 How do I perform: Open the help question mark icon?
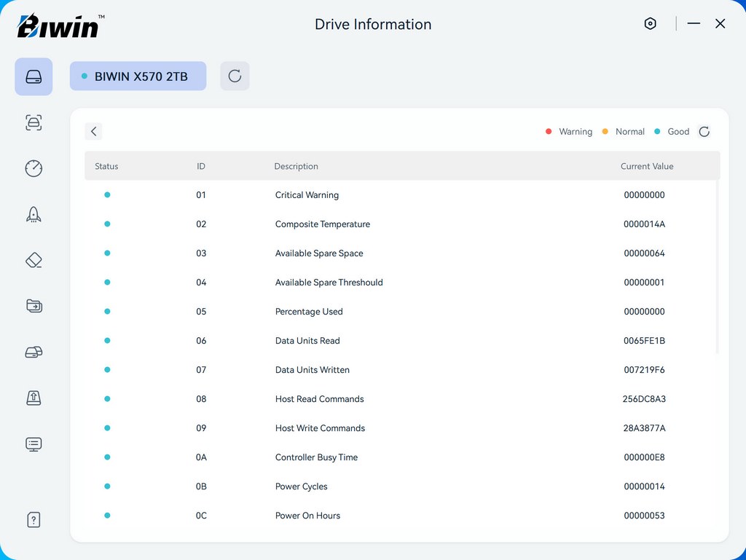tap(34, 520)
